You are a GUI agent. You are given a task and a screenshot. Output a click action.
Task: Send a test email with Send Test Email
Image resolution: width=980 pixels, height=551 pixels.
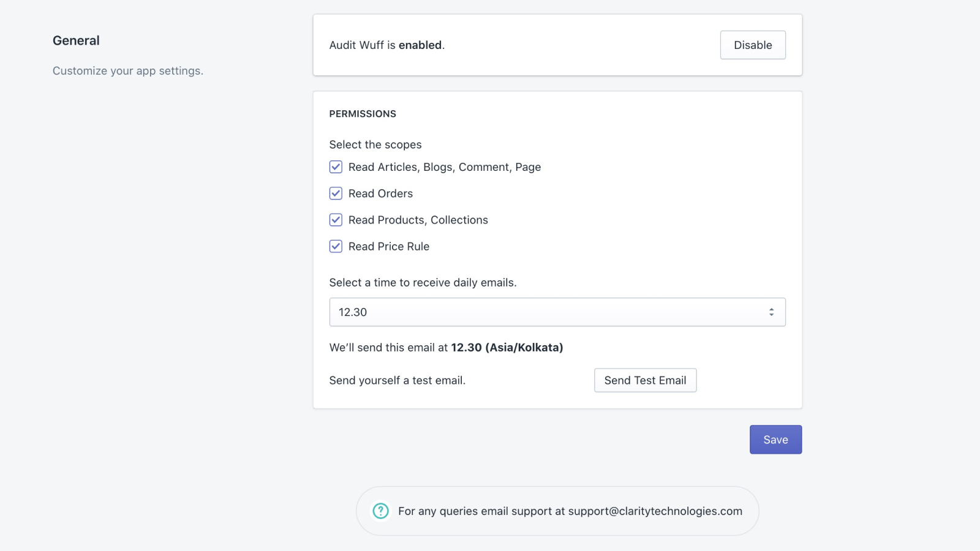645,380
